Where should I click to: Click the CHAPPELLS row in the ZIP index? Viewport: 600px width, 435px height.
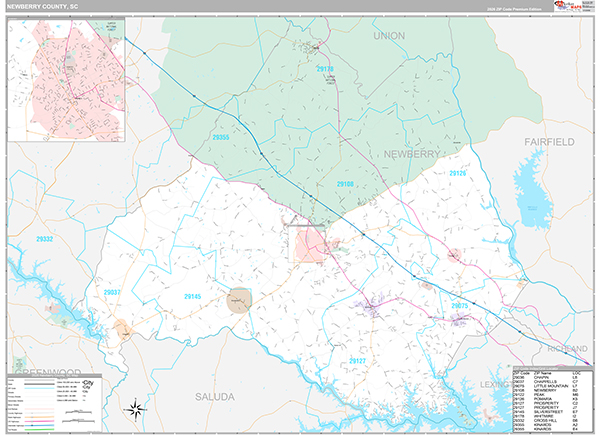(546, 382)
